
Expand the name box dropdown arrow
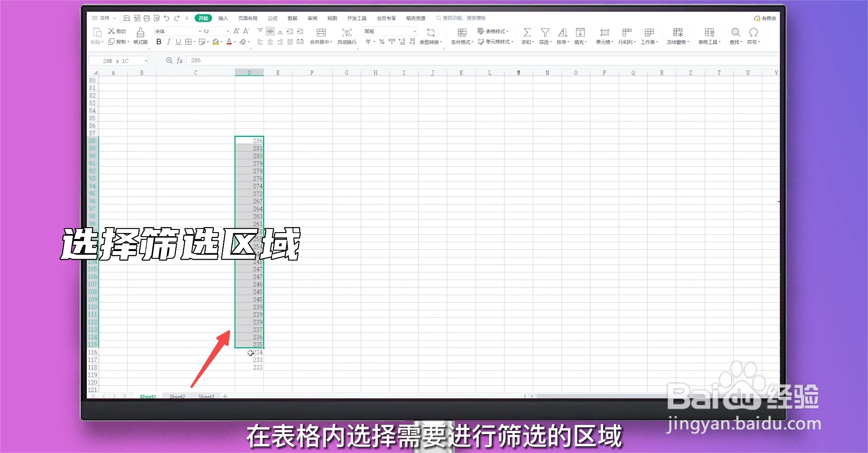click(x=146, y=61)
